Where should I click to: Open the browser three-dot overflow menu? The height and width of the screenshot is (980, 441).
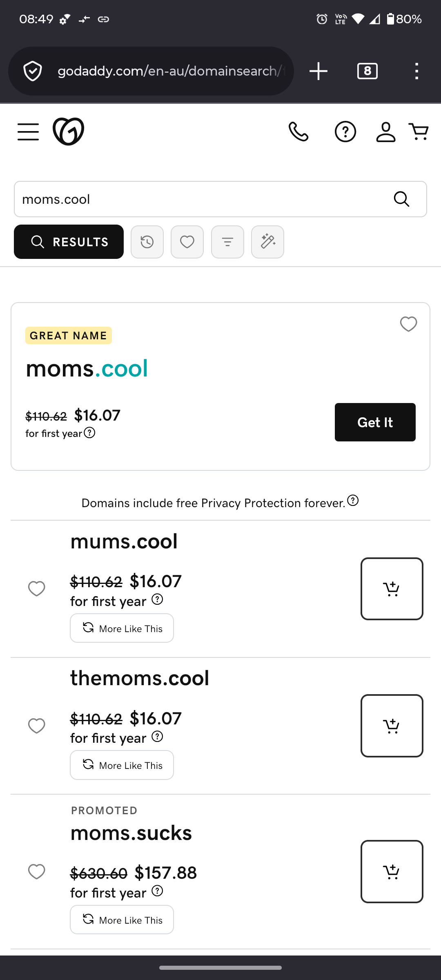tap(416, 71)
